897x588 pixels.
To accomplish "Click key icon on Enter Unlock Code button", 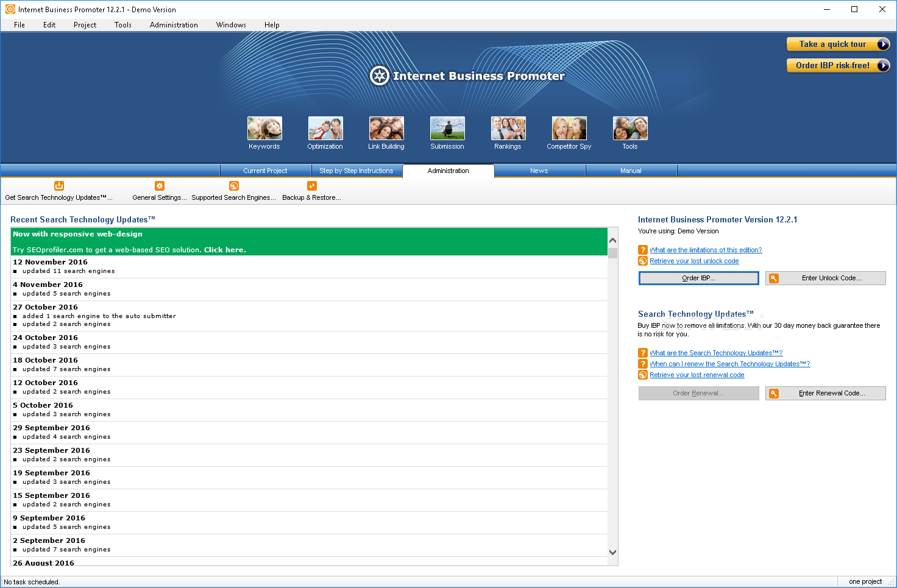I will 774,278.
